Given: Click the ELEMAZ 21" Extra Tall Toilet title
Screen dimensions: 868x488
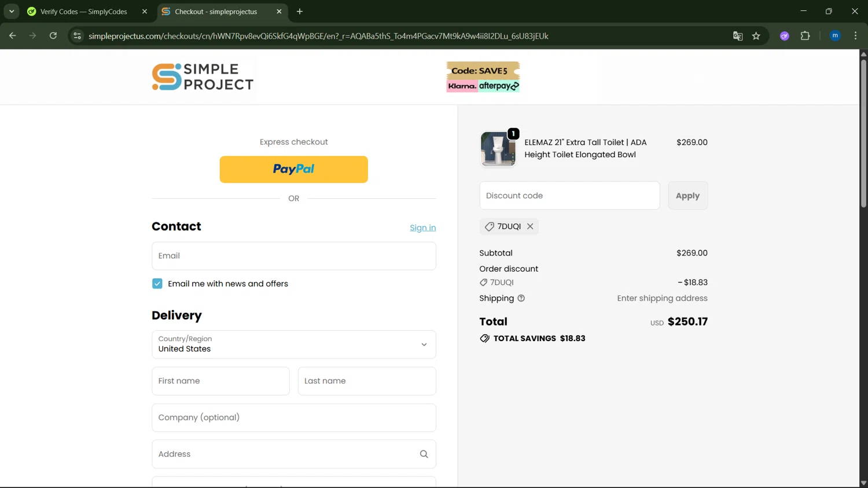Looking at the screenshot, I should 586,149.
